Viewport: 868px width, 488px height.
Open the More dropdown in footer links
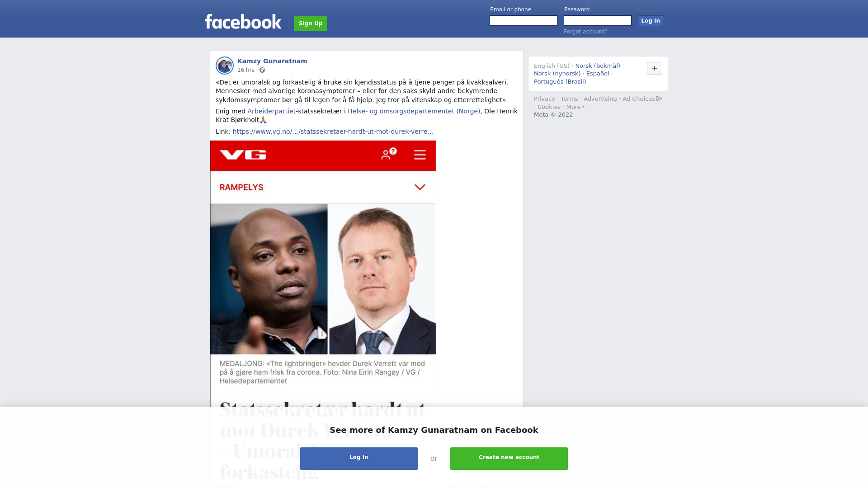pyautogui.click(x=575, y=107)
